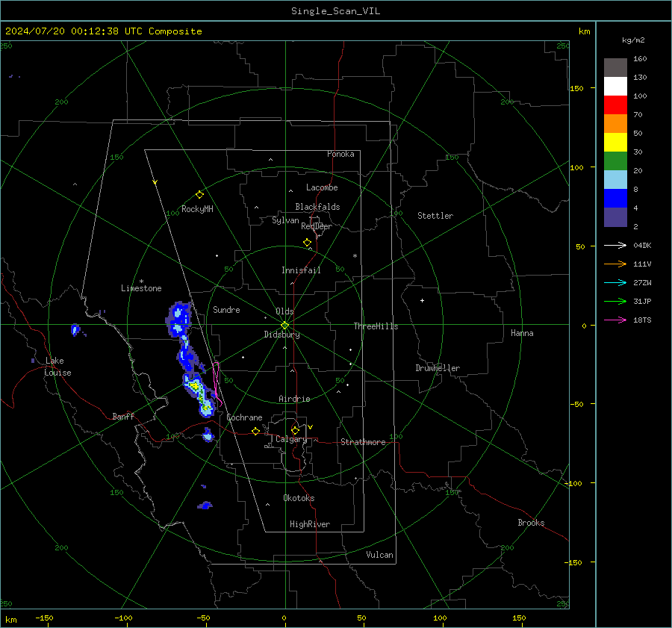
Task: Click the green 31JP arrow icon
Action: point(615,302)
